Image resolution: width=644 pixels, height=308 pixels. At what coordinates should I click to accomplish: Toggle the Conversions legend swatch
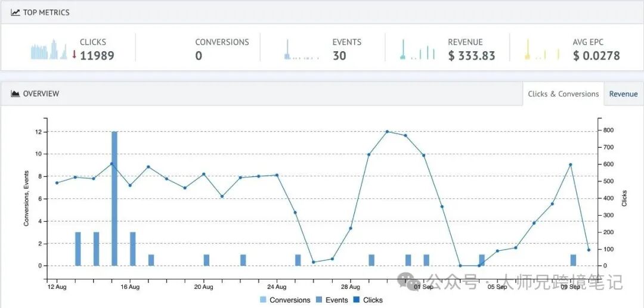264,300
